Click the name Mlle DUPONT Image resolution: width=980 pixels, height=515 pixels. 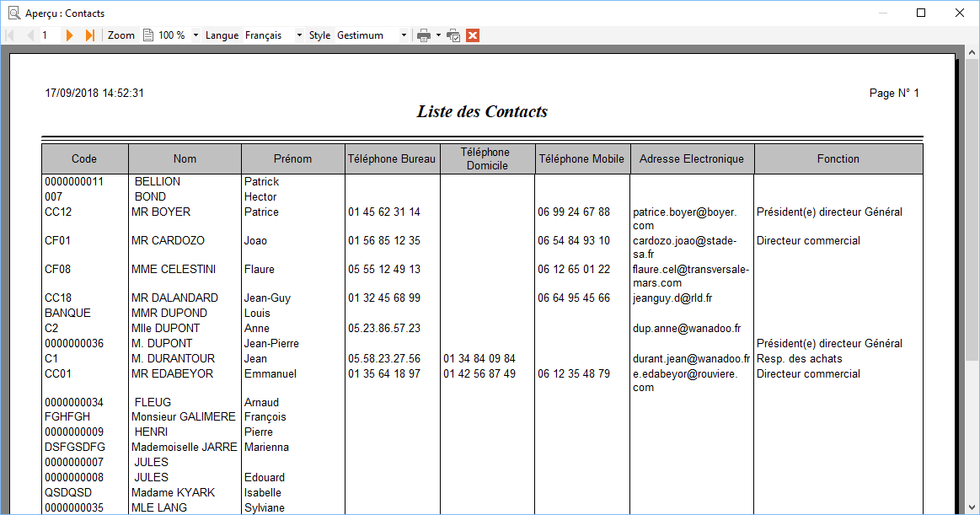[166, 328]
